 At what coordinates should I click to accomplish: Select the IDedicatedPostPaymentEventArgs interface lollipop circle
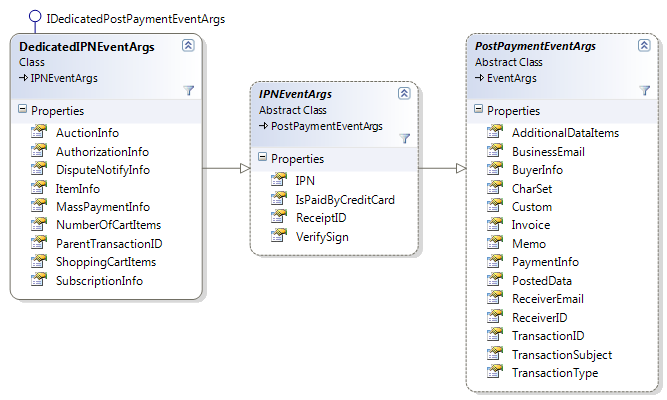35,17
